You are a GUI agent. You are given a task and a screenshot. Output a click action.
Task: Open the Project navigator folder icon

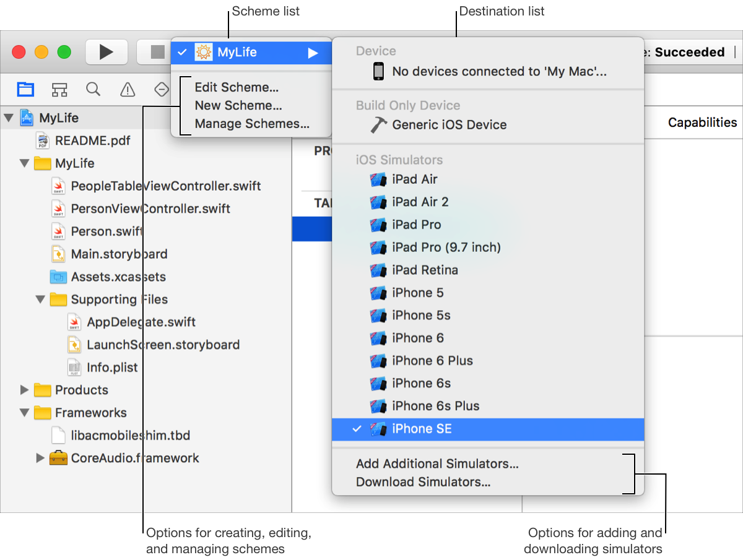25,90
